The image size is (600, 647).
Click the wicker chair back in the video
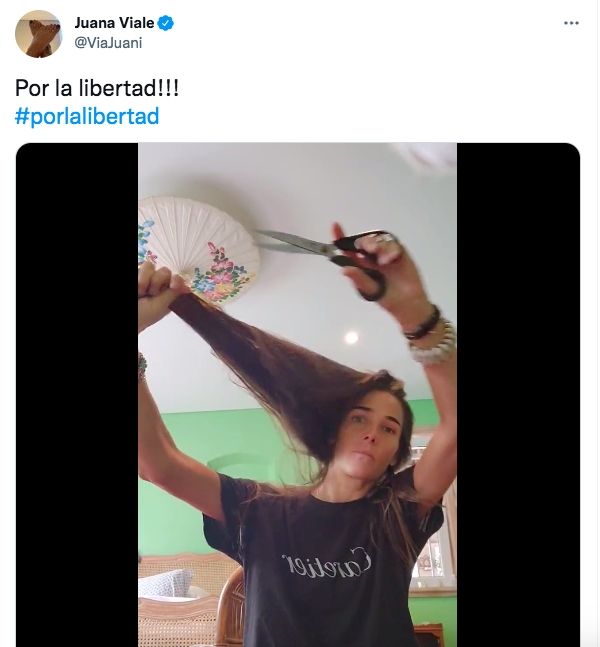(x=230, y=607)
